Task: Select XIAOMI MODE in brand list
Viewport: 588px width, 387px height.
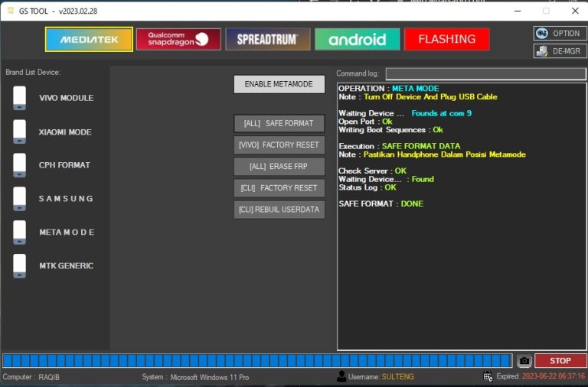Action: point(65,132)
